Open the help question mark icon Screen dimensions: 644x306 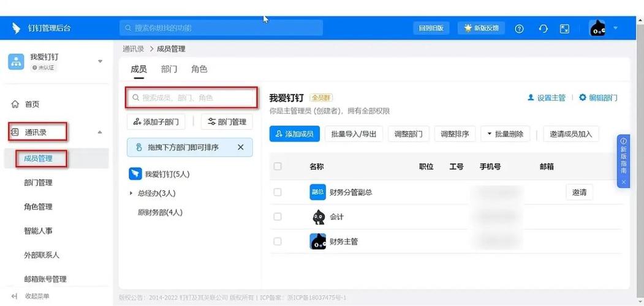(519, 28)
